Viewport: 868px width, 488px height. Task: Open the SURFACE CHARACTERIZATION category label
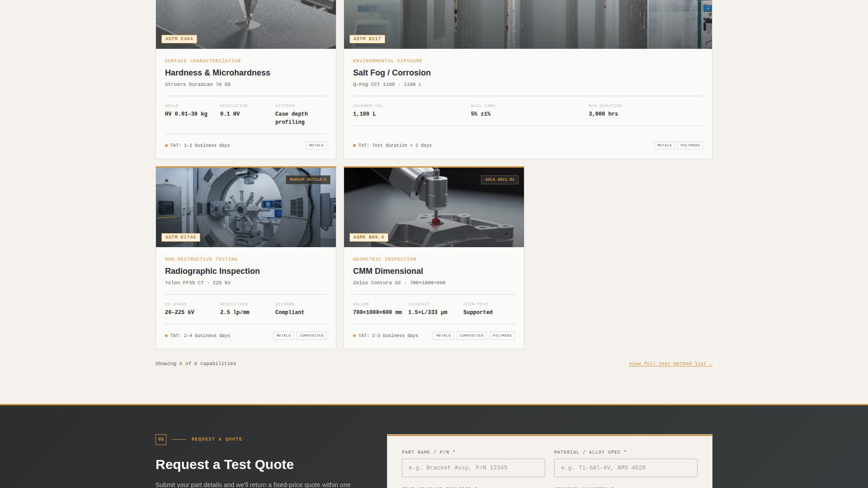click(203, 61)
